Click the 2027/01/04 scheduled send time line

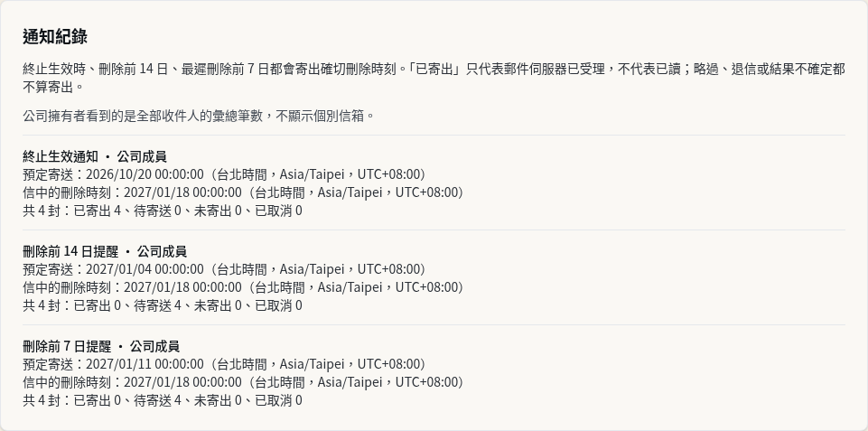224,269
